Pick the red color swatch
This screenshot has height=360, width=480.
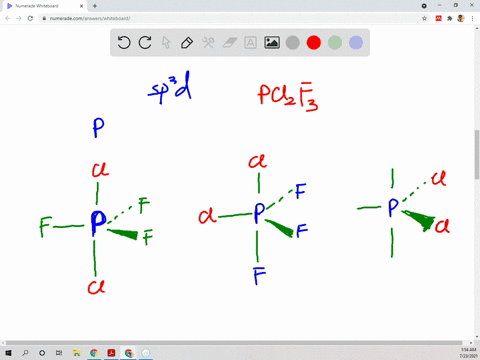click(314, 43)
